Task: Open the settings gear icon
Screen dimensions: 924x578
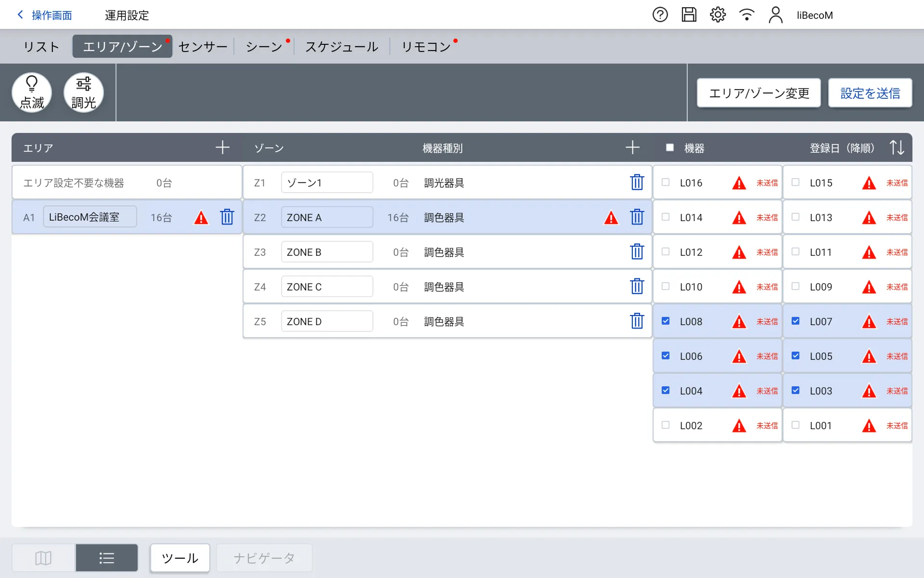Action: [718, 15]
